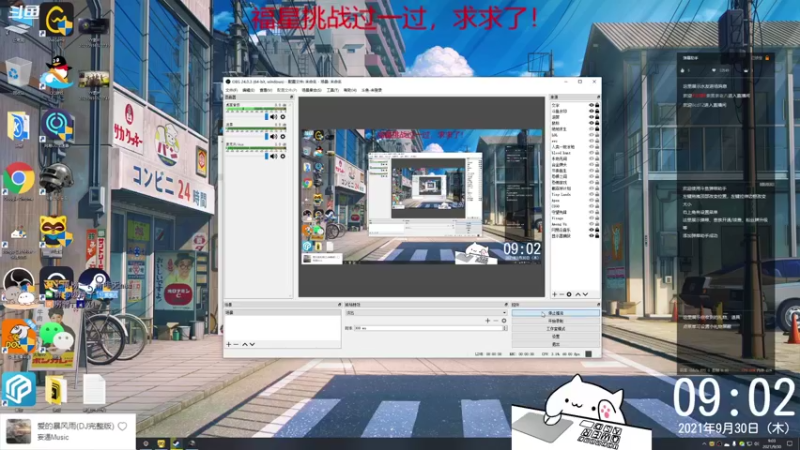The width and height of the screenshot is (800, 450).
Task: Mute the second mixer channel speaker icon
Action: click(273, 137)
